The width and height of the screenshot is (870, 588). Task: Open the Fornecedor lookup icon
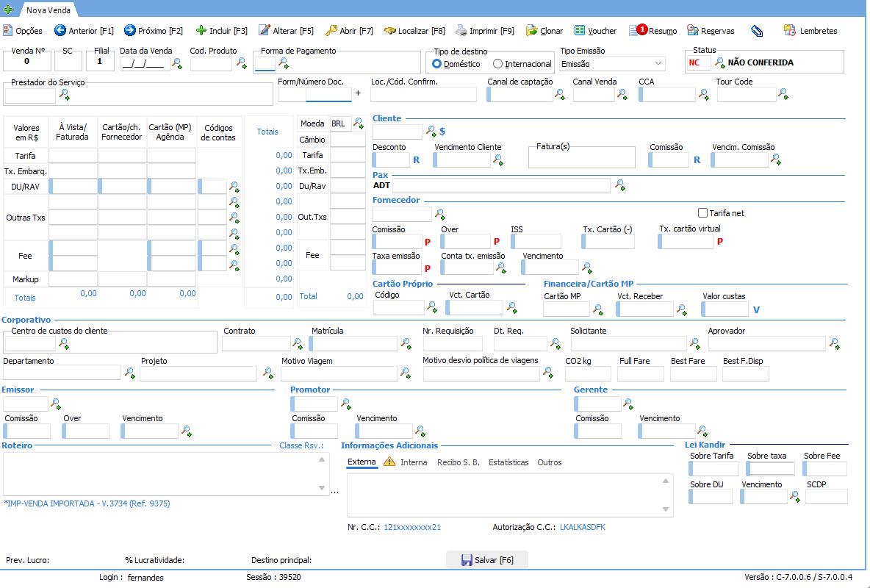point(439,214)
